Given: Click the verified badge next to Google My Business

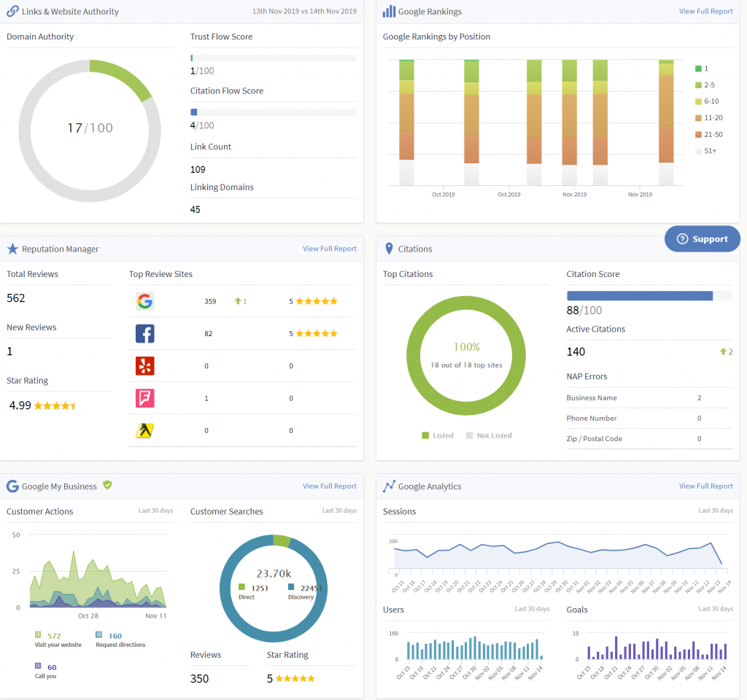Looking at the screenshot, I should coord(107,484).
